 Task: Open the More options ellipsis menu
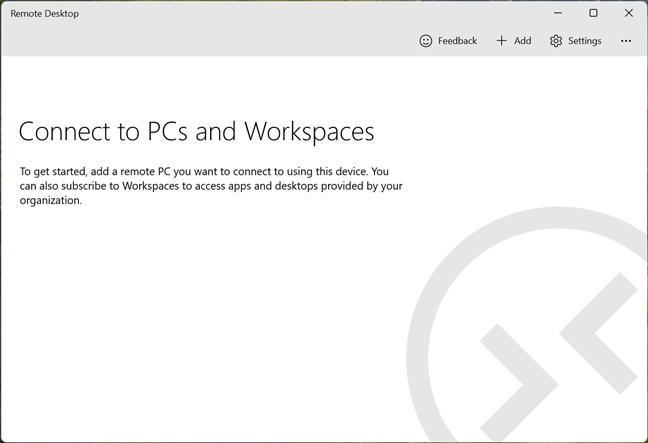coord(626,41)
